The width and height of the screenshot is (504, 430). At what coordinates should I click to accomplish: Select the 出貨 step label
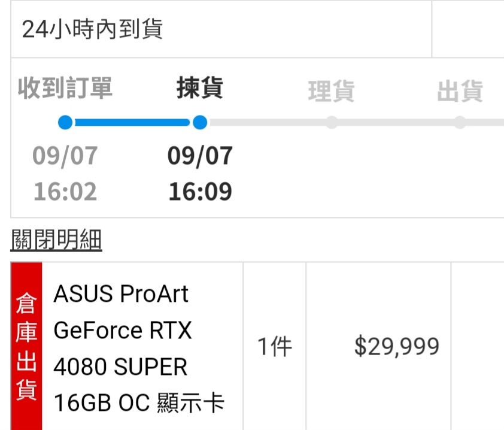pos(460,92)
